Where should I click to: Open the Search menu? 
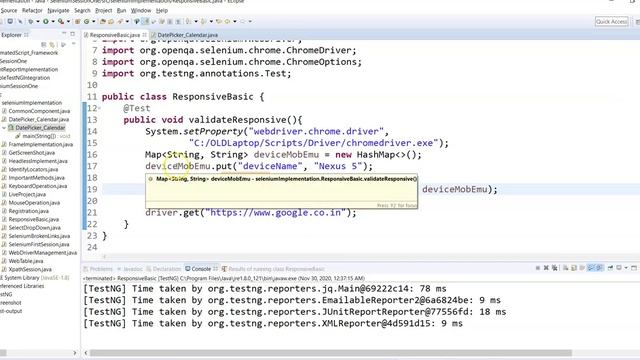pyautogui.click(x=82, y=10)
